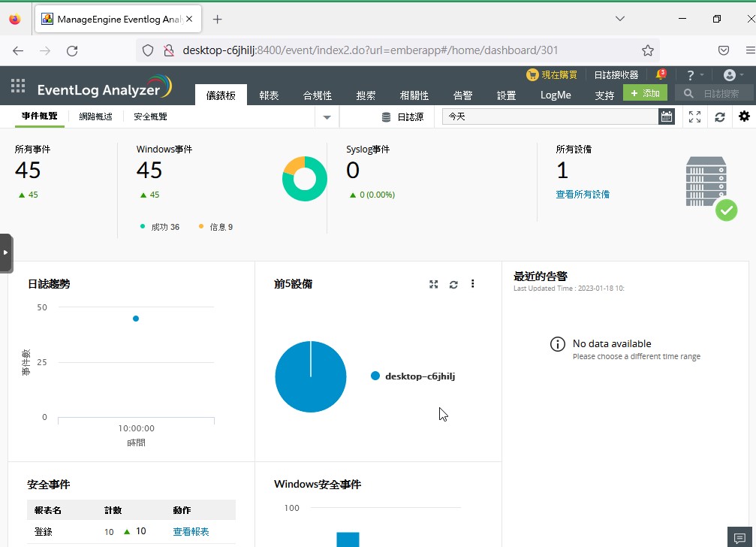Screen dimensions: 756x547
Task: Open dashboard settings gear icon
Action: [x=744, y=116]
